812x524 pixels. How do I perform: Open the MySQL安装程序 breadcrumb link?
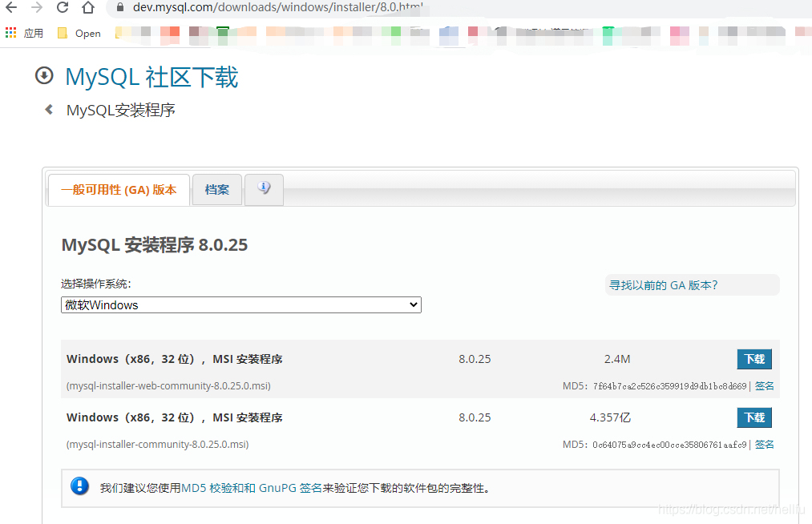click(x=121, y=110)
